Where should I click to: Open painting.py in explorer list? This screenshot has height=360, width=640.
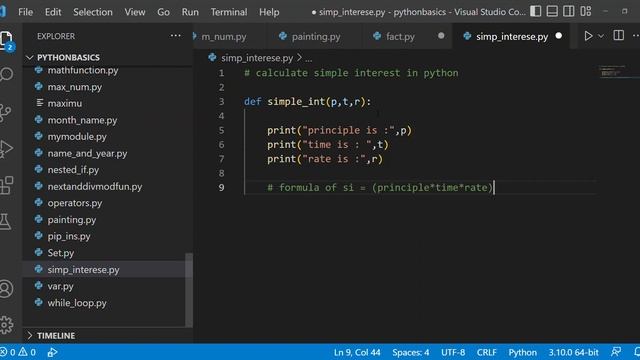pyautogui.click(x=72, y=220)
